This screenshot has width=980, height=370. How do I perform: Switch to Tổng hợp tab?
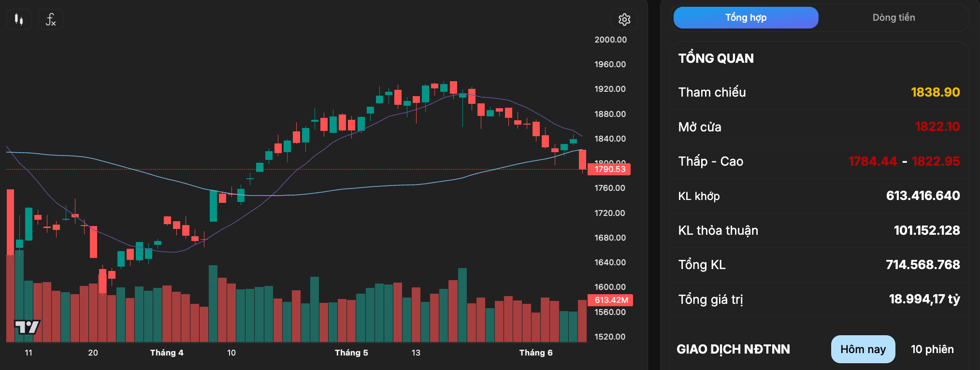746,17
